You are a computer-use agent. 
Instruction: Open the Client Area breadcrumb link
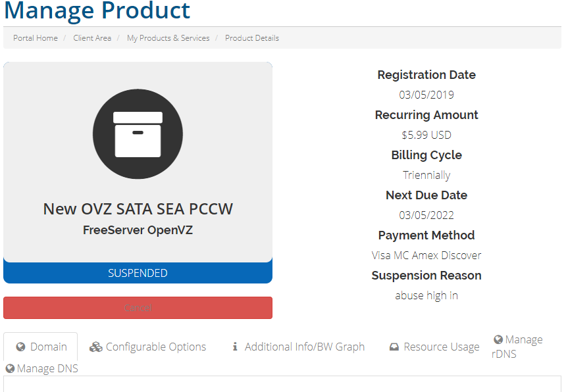92,38
